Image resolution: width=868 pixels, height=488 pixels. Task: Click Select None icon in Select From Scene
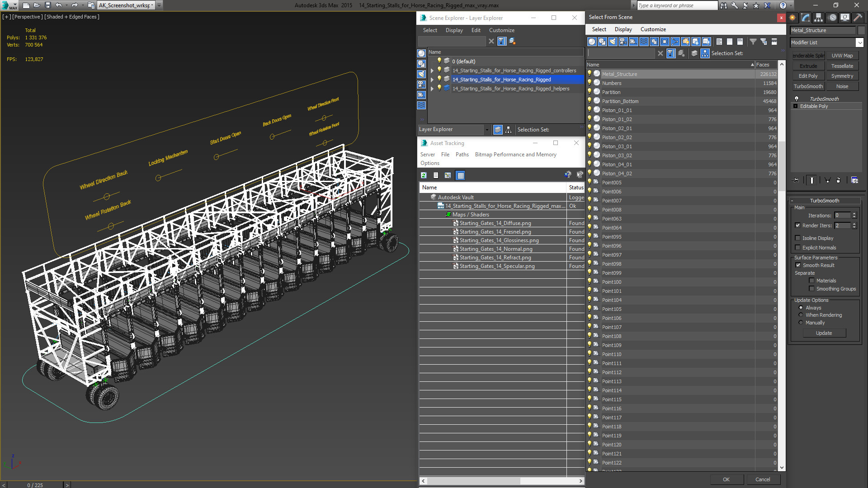730,42
